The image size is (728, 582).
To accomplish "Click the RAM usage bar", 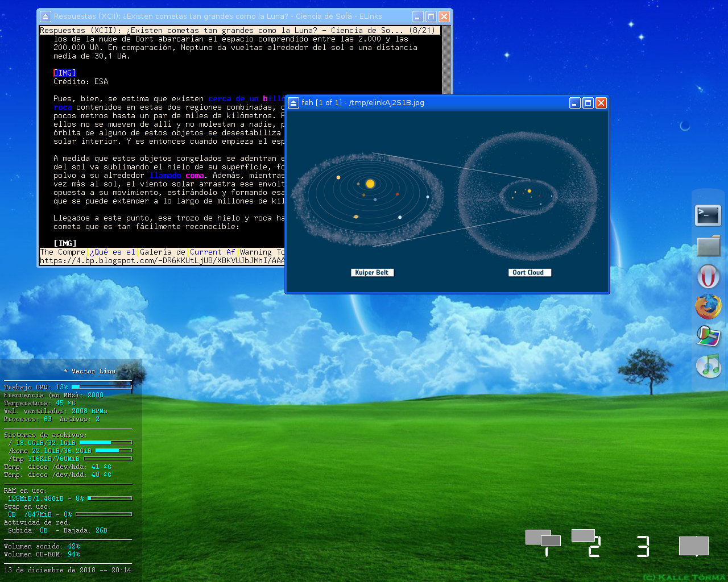I will point(110,498).
